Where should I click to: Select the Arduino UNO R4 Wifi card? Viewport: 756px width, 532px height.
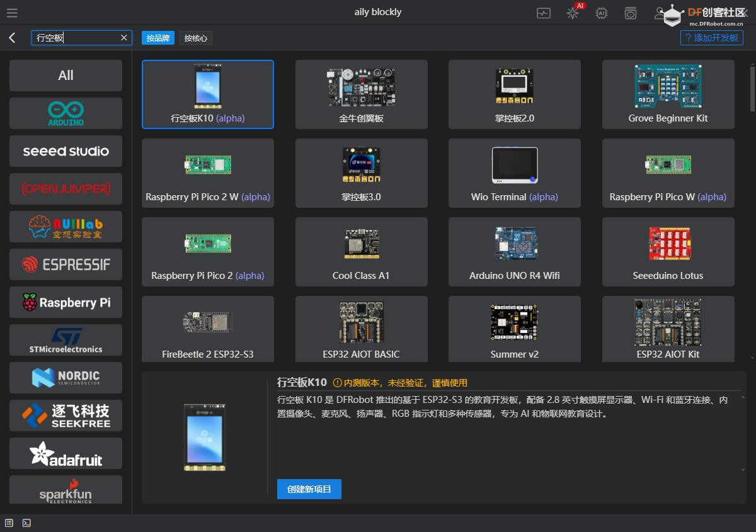pyautogui.click(x=515, y=252)
